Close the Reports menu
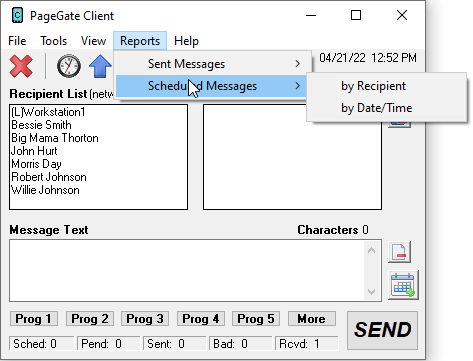 tap(140, 41)
